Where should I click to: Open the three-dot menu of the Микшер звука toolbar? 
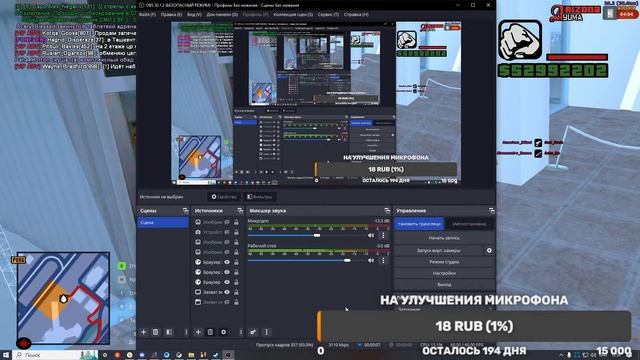267,332
